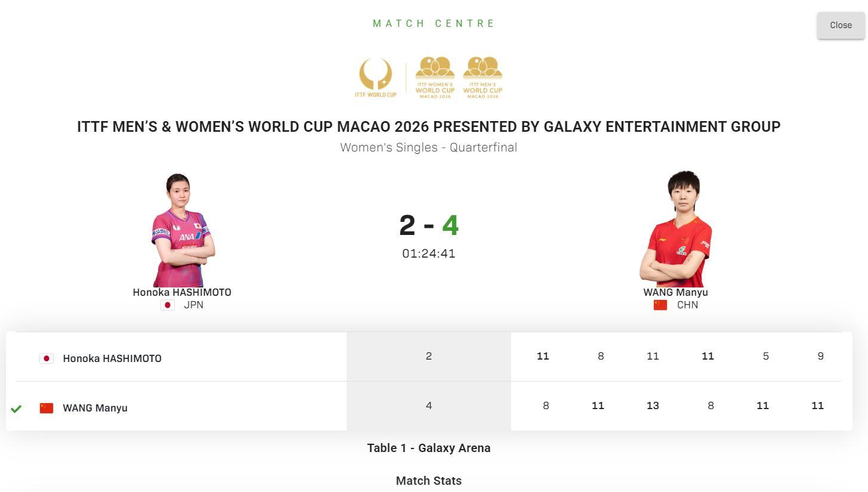The image size is (868, 492).
Task: Click the Women's Singles - Quarterfinal subtitle
Action: [x=428, y=147]
